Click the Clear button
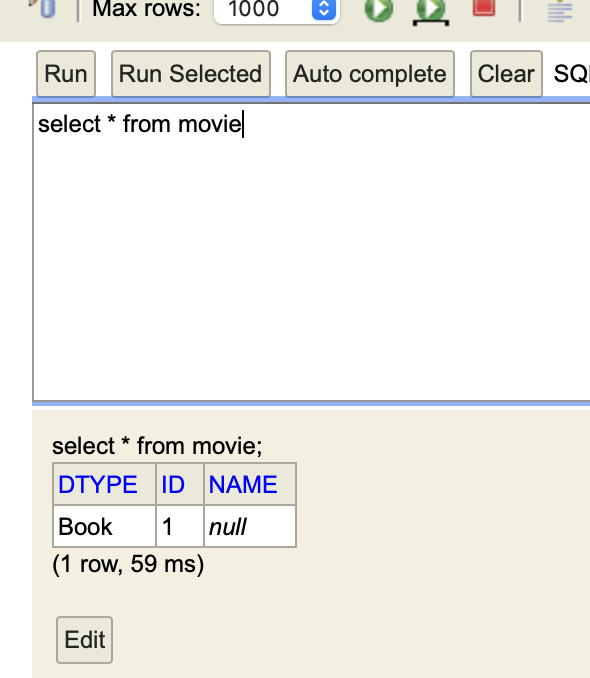Image resolution: width=590 pixels, height=678 pixels. (506, 74)
